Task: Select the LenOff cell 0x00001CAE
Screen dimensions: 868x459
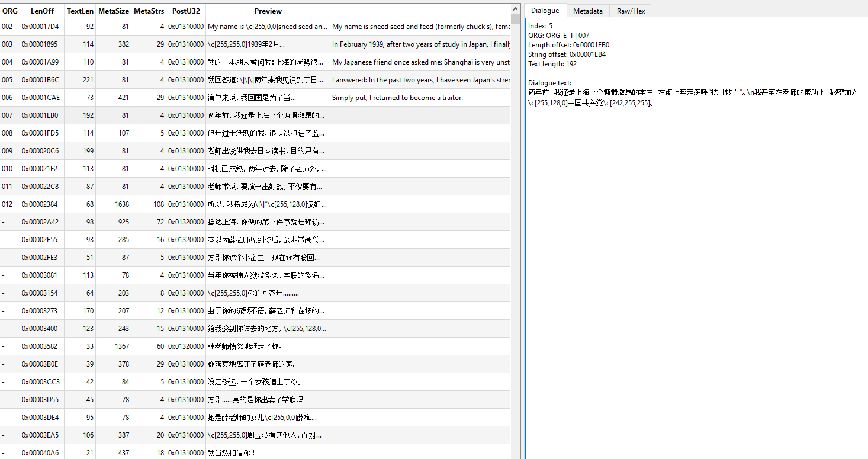Action: pos(41,98)
